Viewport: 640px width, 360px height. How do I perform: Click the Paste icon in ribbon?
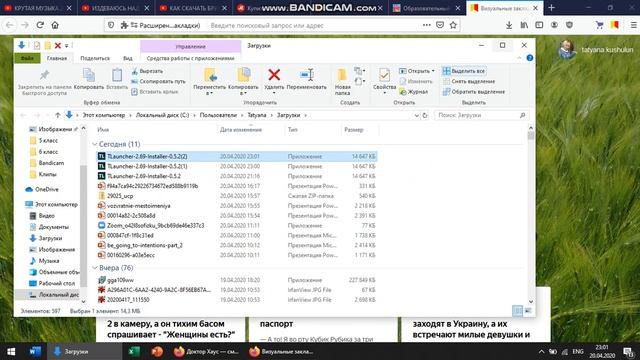(117, 75)
